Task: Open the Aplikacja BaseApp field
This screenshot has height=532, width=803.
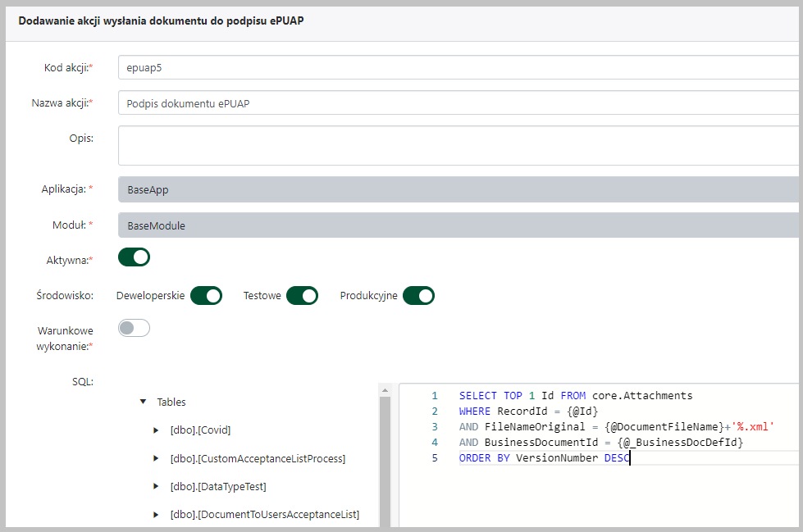Action: coord(458,189)
